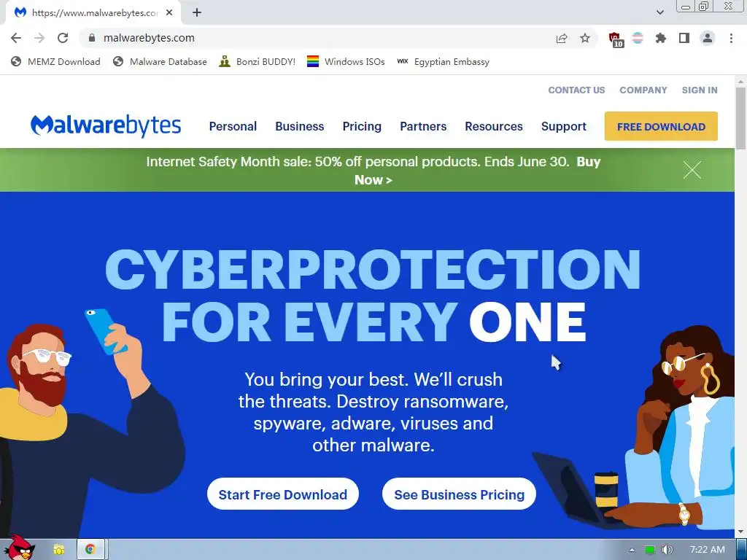Click the FREE DOWNLOAD yellow button
Viewport: 747px width, 560px height.
pos(661,126)
